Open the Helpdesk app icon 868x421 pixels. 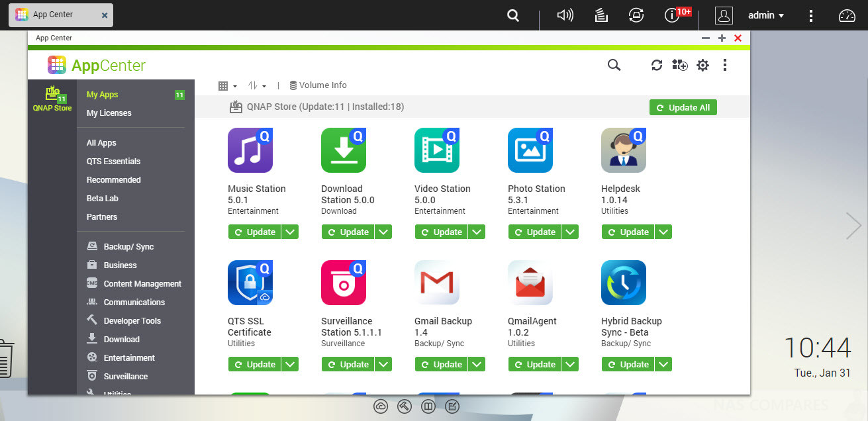tap(624, 150)
